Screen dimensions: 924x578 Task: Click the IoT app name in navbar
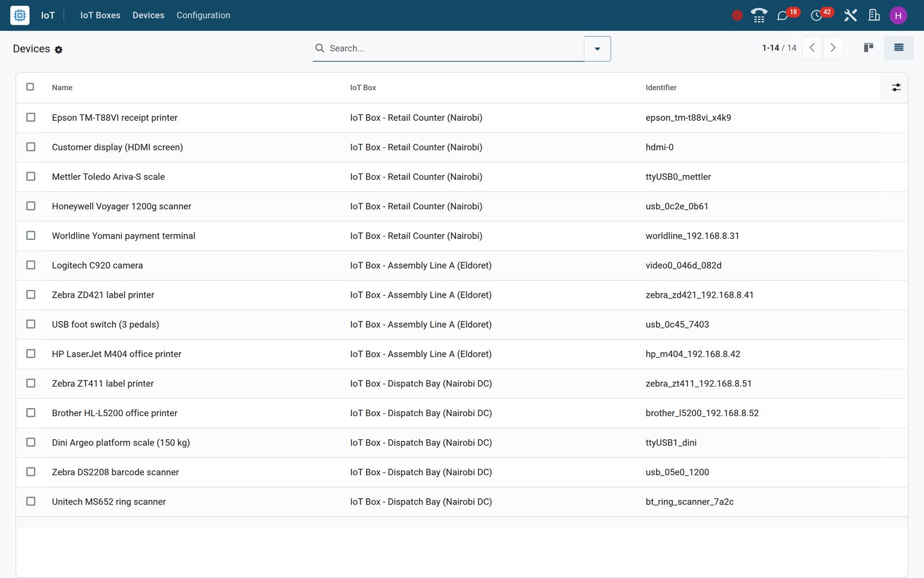48,15
